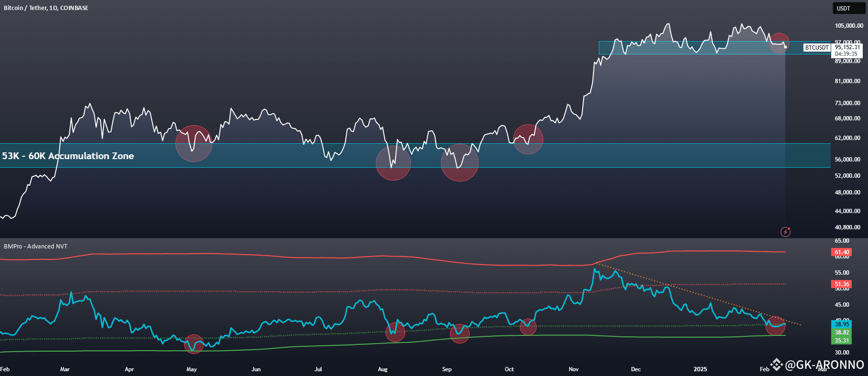Click 30.00 on the NVT scale

tap(842, 353)
